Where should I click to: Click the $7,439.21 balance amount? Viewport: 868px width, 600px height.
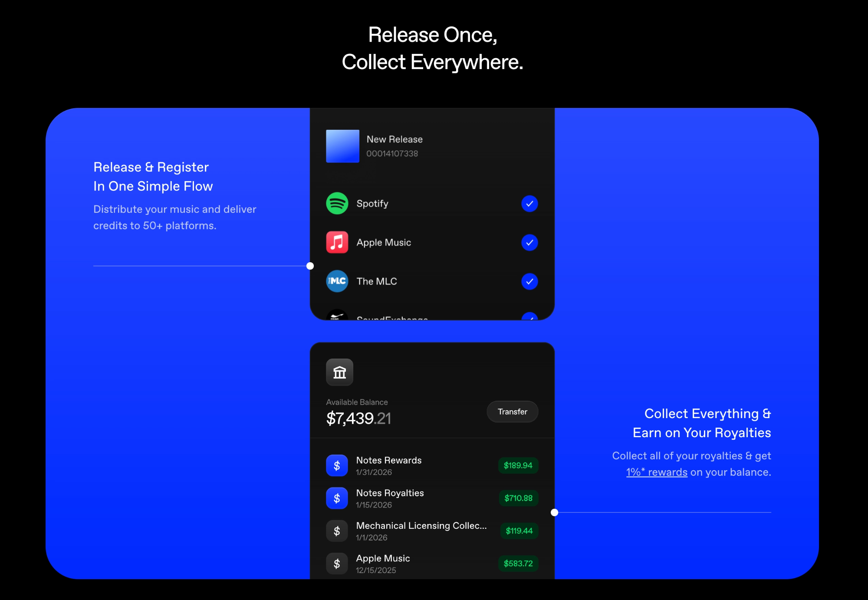(358, 419)
